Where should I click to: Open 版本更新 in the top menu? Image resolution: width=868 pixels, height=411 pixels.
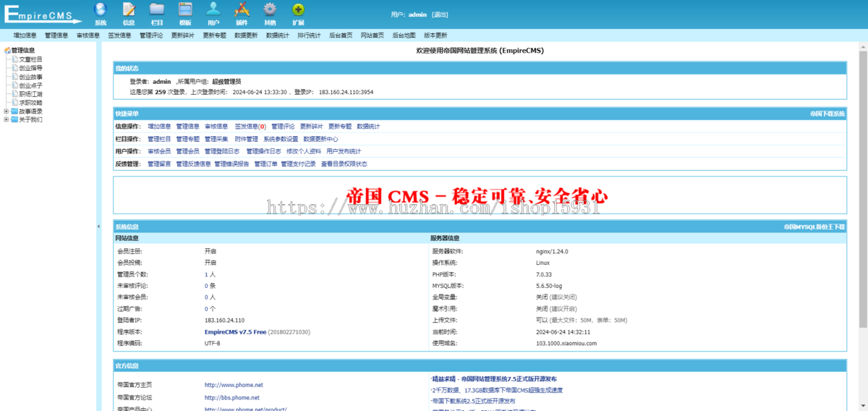435,35
